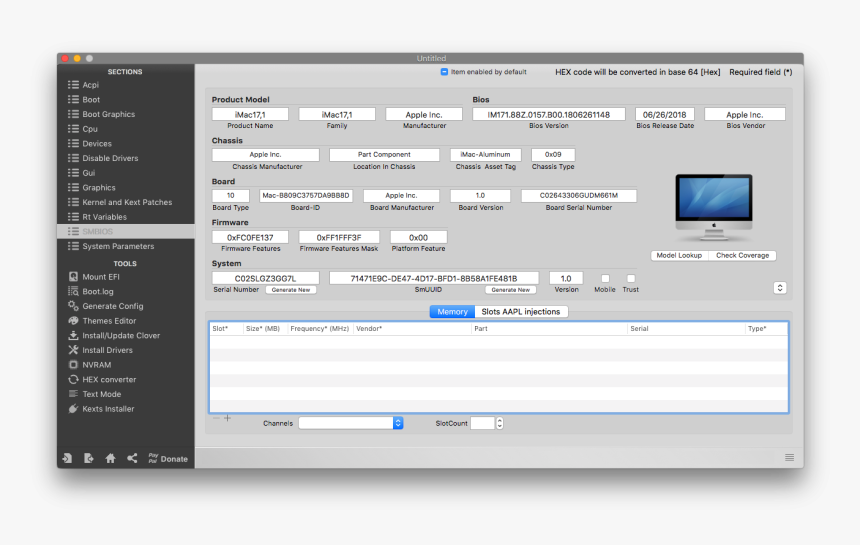Toggle 'Item enabled by default' checkbox
This screenshot has width=860, height=545.
coord(444,72)
